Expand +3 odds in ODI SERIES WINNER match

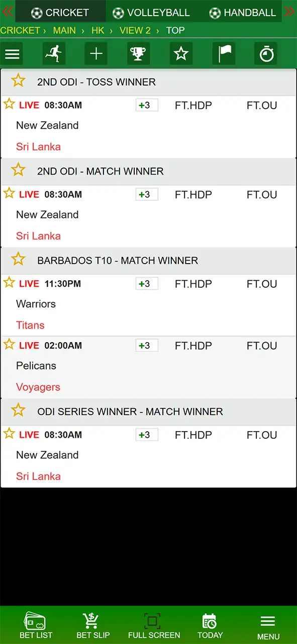(146, 435)
